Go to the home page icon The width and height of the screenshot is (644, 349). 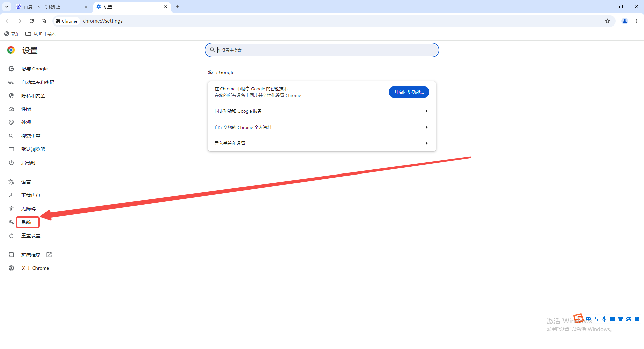pyautogui.click(x=44, y=21)
